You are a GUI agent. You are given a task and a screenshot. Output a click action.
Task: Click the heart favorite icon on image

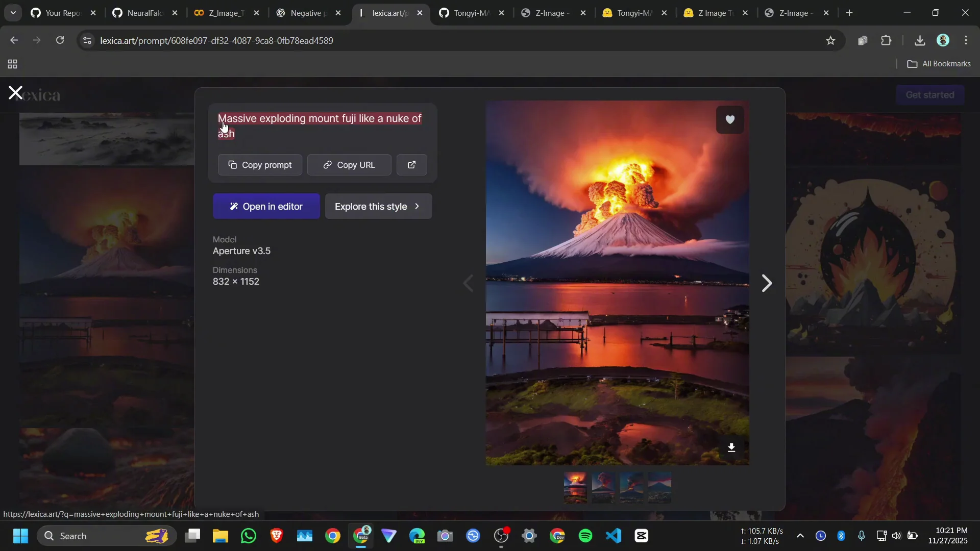pos(730,119)
